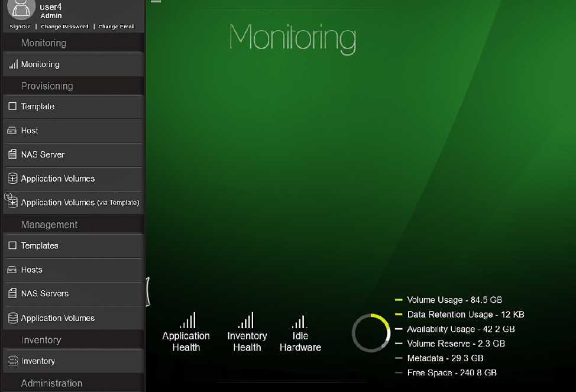This screenshot has height=392, width=576.
Task: Click the 'Volume Reserve - 2.3 GB' text
Action: 456,344
